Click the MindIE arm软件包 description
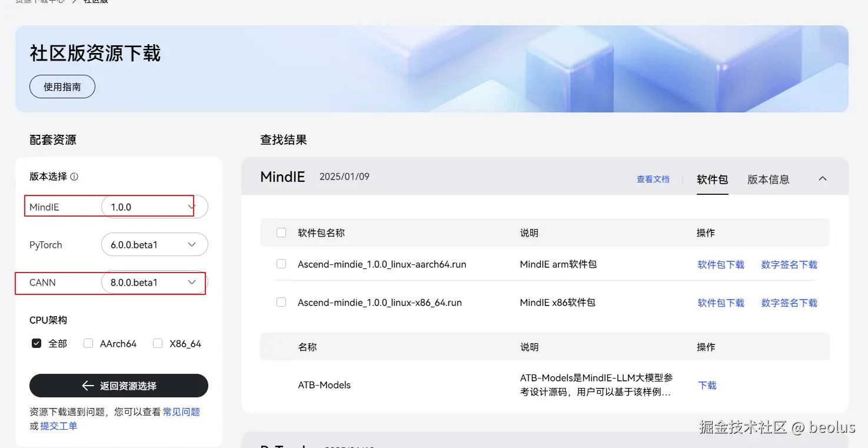868x448 pixels. coord(558,264)
